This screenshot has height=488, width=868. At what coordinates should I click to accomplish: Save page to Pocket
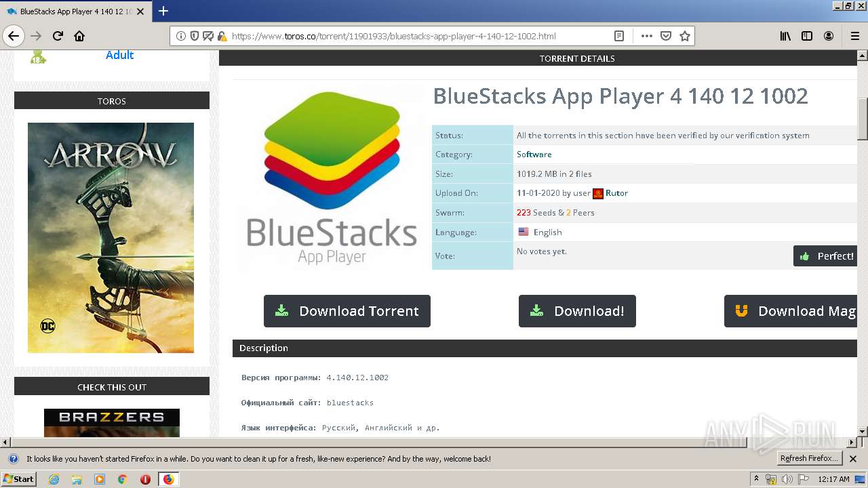point(666,36)
